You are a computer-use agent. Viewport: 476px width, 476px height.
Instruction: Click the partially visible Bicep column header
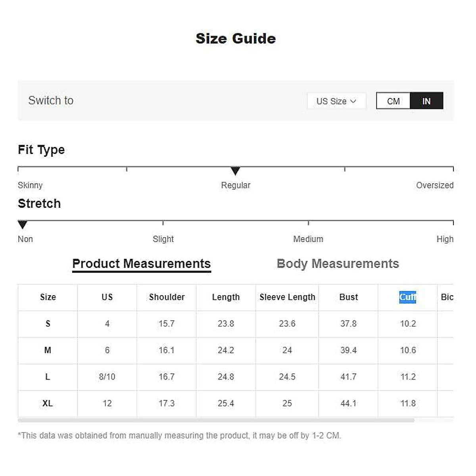[x=447, y=297]
